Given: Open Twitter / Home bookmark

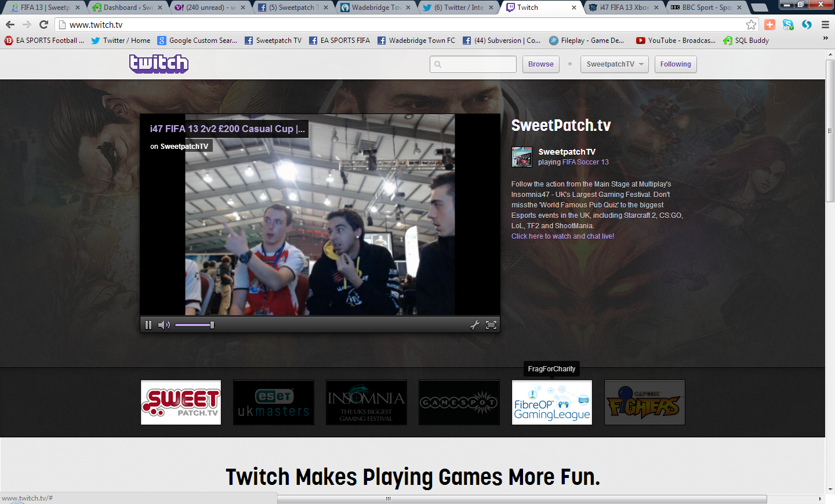Looking at the screenshot, I should (x=121, y=41).
